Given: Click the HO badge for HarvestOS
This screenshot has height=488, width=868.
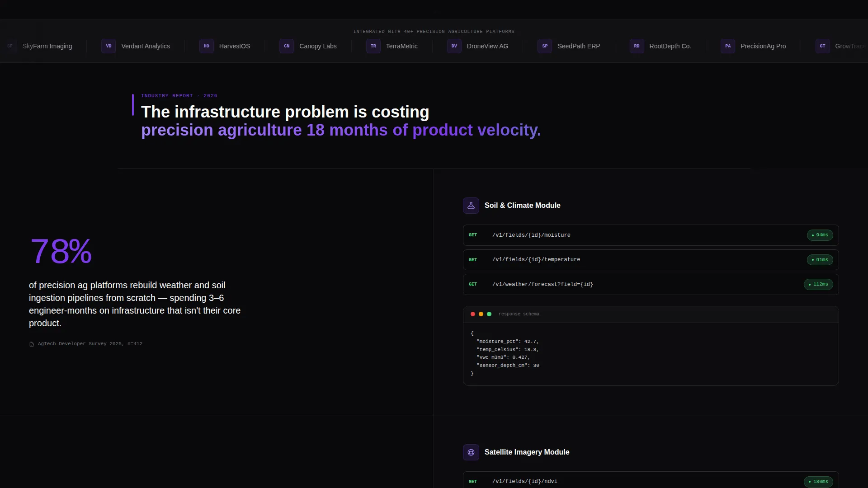Looking at the screenshot, I should (x=206, y=46).
